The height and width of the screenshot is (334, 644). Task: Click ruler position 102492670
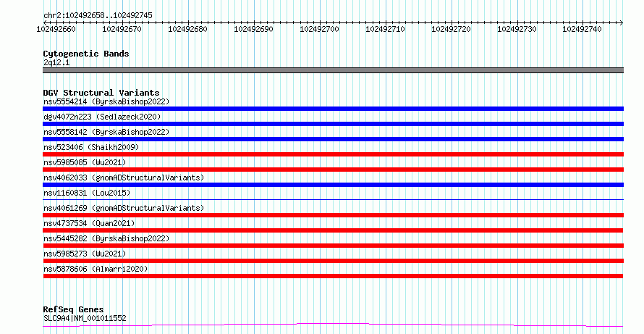122,29
